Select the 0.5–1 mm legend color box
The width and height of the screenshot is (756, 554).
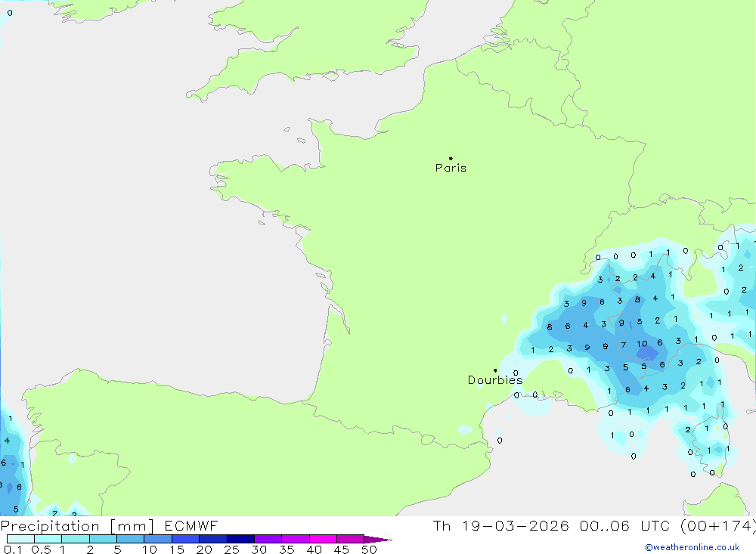pyautogui.click(x=48, y=539)
